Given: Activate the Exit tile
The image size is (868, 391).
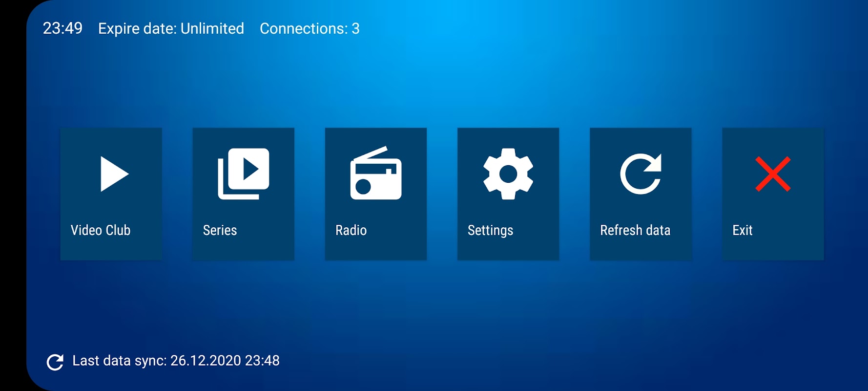Looking at the screenshot, I should [773, 194].
